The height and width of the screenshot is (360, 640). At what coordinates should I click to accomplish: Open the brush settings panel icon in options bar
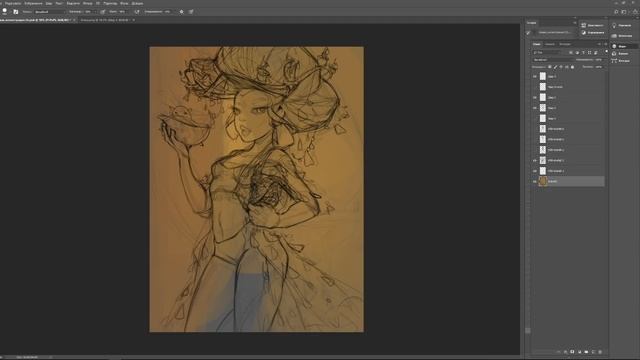[x=16, y=12]
